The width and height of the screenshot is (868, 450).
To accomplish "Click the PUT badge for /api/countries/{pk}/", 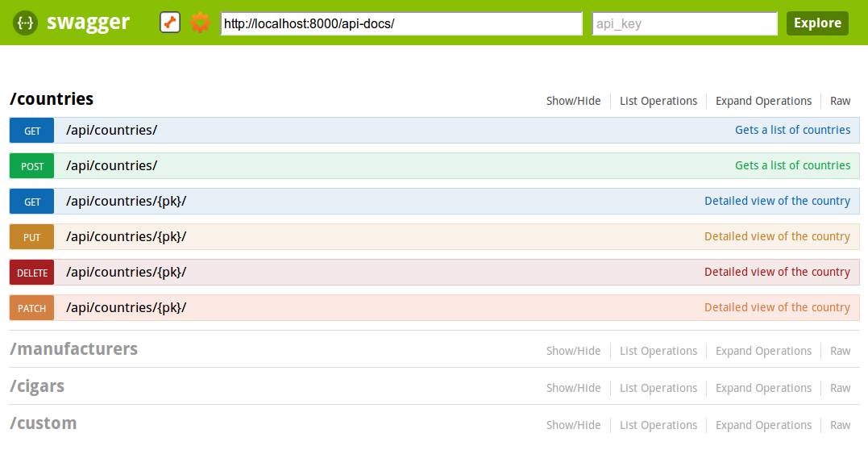I will point(32,237).
